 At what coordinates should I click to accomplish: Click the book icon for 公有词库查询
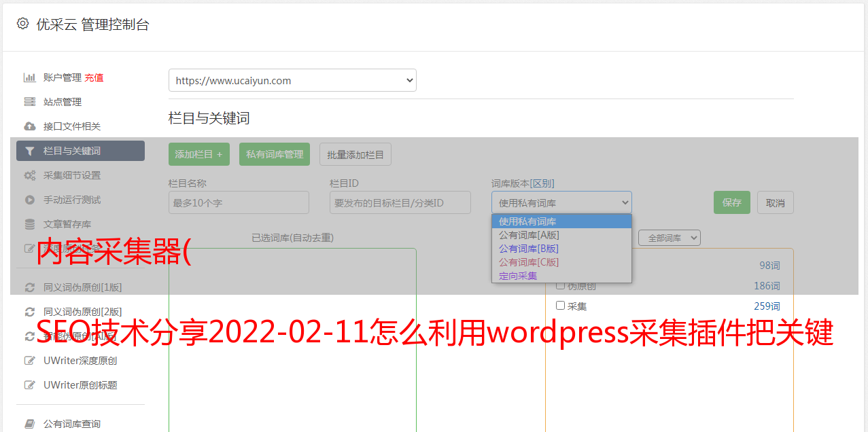pos(29,424)
